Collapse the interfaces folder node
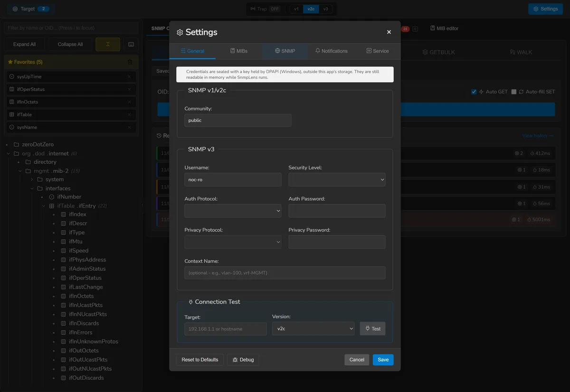The height and width of the screenshot is (392, 570). [32, 188]
